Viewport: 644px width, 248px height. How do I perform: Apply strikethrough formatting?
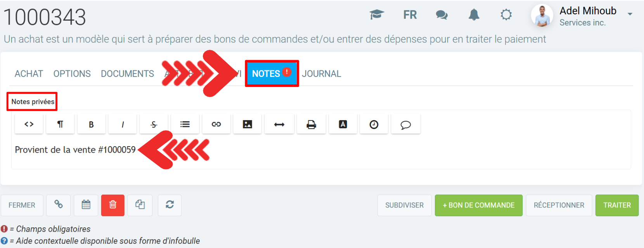[x=154, y=124]
